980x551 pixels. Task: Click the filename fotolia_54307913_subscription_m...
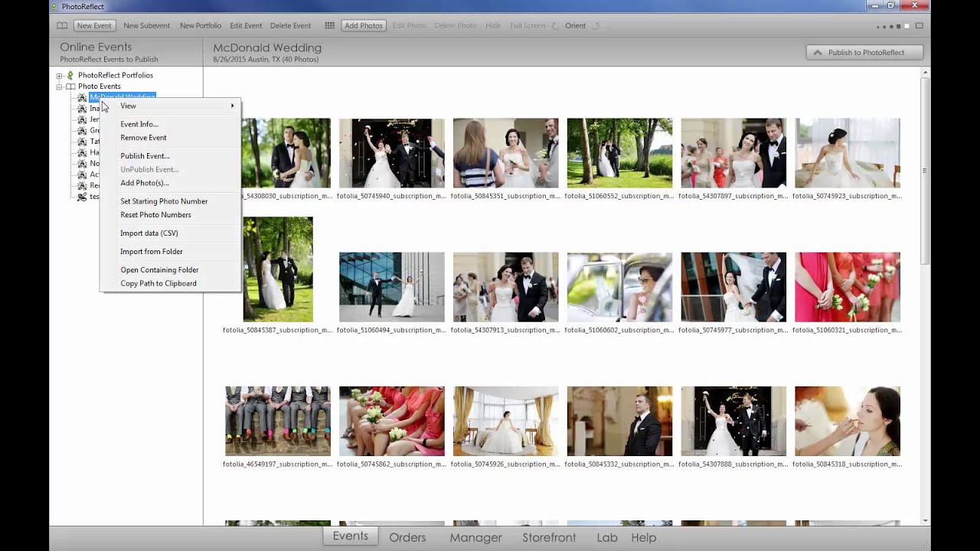tap(505, 330)
